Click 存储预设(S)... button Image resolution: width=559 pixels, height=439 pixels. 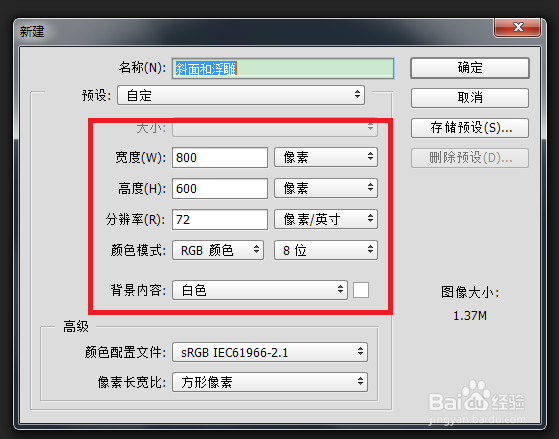[x=470, y=128]
